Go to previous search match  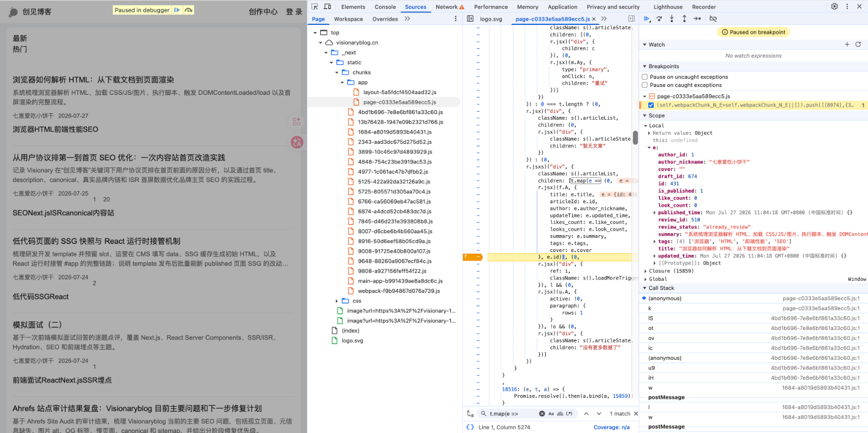(586, 413)
